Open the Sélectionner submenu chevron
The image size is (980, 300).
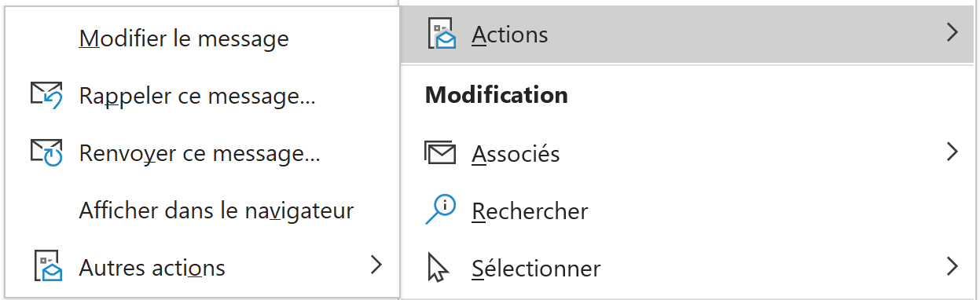(x=952, y=266)
